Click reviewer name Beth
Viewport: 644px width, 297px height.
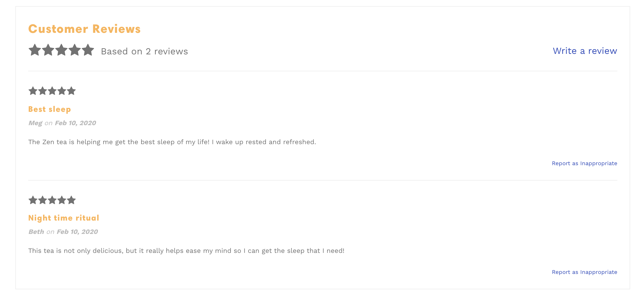click(36, 232)
